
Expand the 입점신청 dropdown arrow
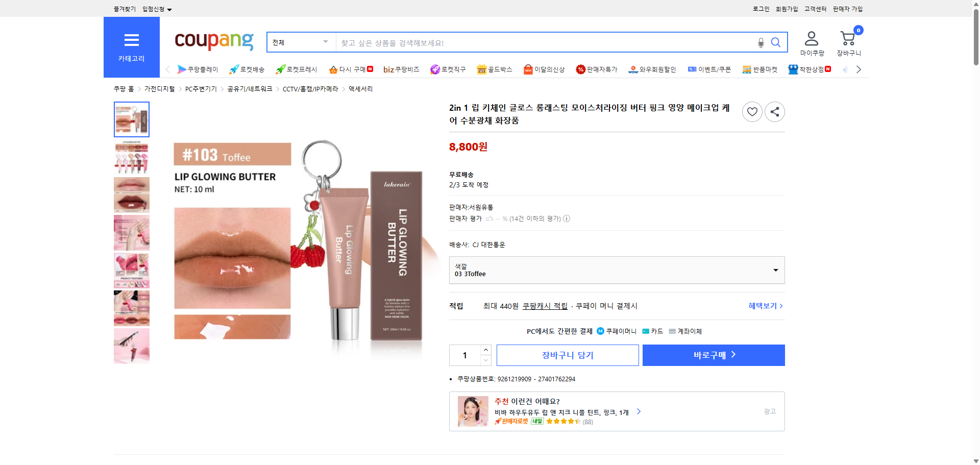(x=170, y=9)
